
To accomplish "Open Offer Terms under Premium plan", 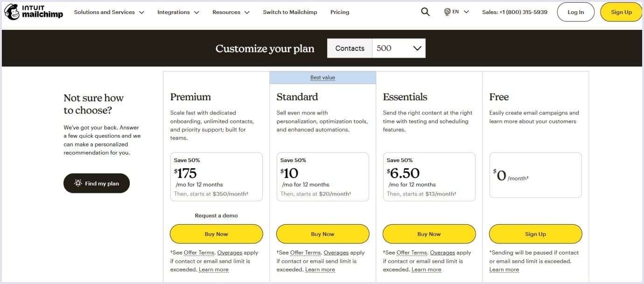I will tap(199, 253).
